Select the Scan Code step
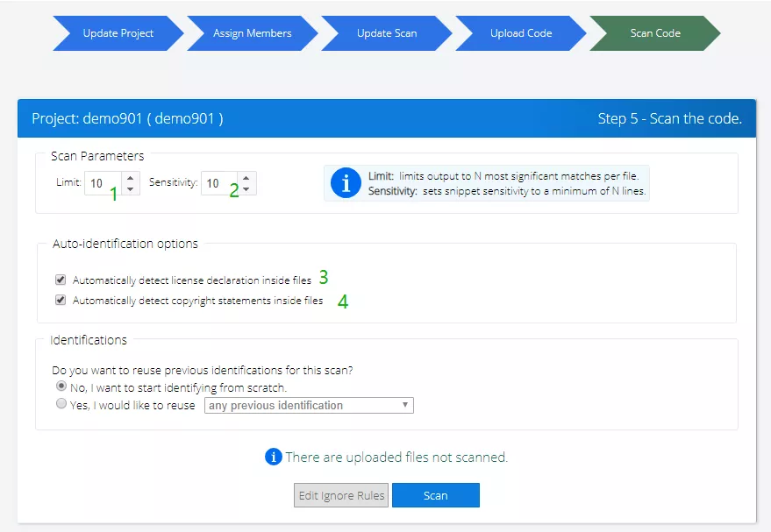 pyautogui.click(x=655, y=33)
